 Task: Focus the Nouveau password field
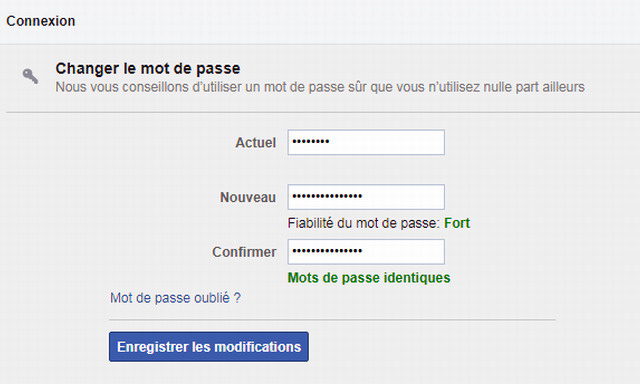(x=366, y=197)
